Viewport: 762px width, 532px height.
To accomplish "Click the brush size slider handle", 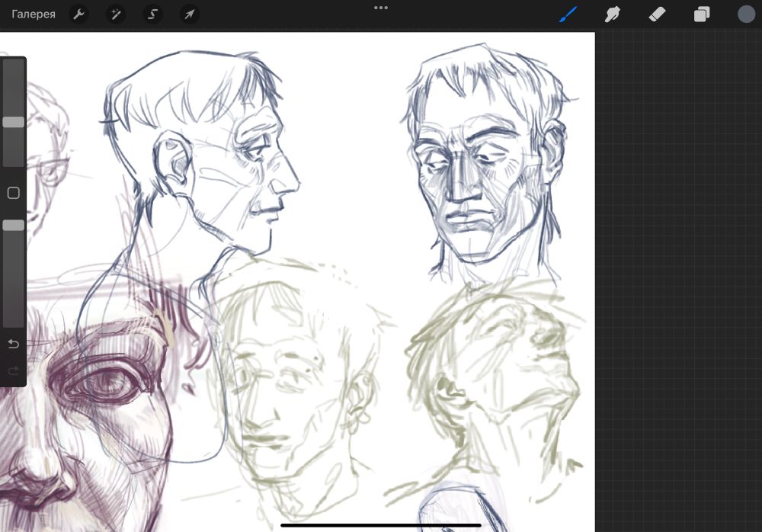I will pyautogui.click(x=13, y=122).
